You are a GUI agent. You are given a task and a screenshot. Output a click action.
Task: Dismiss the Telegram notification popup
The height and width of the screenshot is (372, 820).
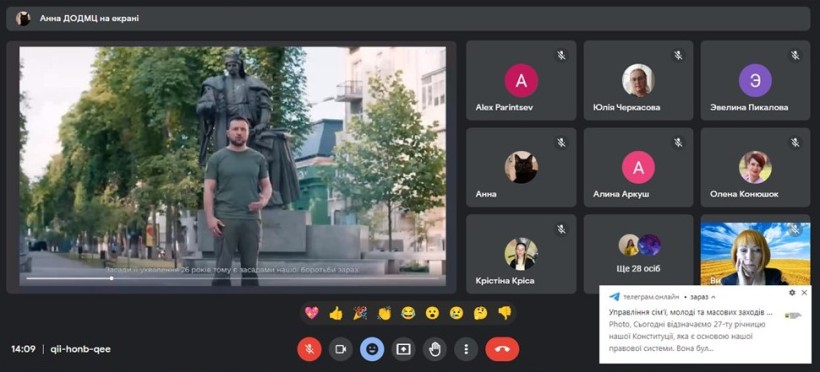(x=804, y=293)
